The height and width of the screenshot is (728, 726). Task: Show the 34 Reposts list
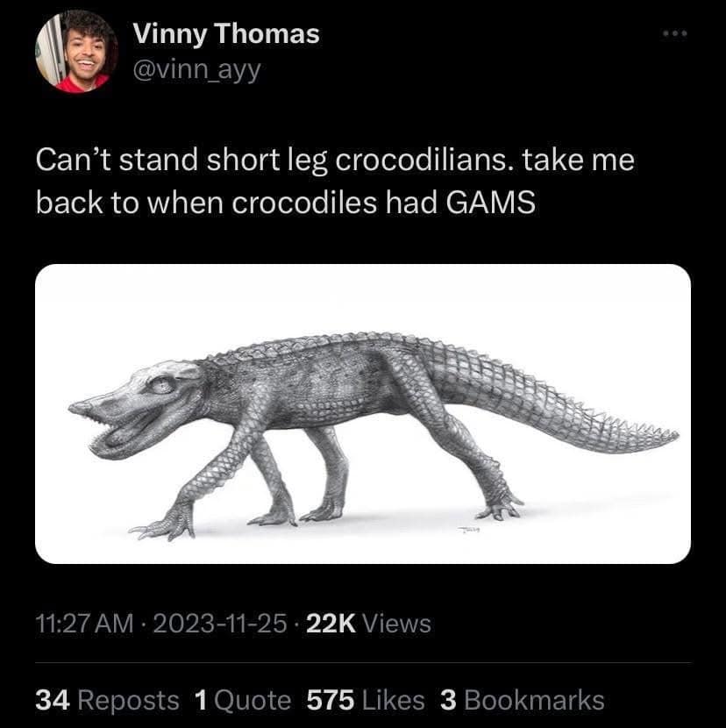(106, 700)
